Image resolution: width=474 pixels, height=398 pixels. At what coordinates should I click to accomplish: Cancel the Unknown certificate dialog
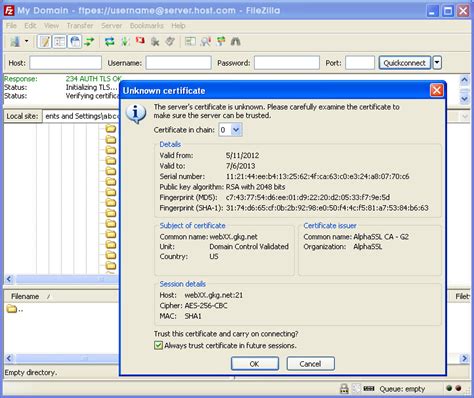(x=310, y=364)
